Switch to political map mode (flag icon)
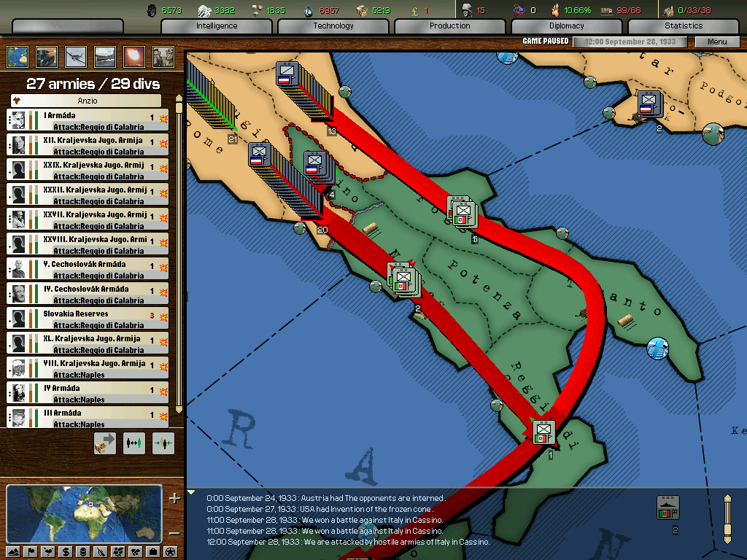Screen dimensions: 747x560 tap(31, 552)
